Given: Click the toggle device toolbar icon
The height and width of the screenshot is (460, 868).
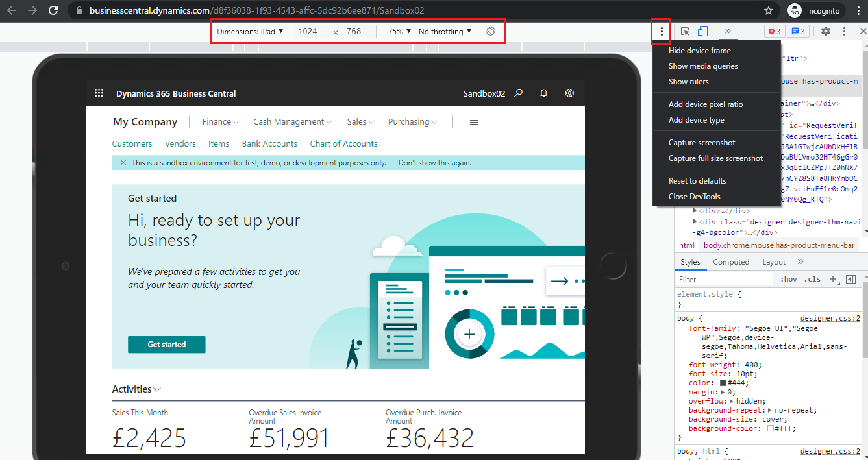Looking at the screenshot, I should pos(702,30).
